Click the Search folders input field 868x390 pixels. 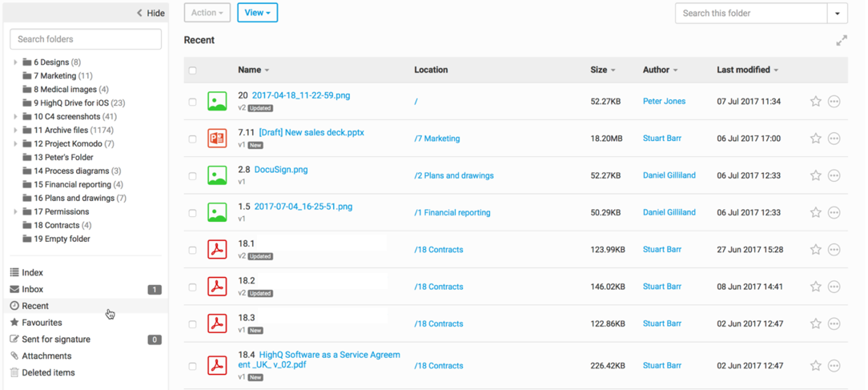86,39
